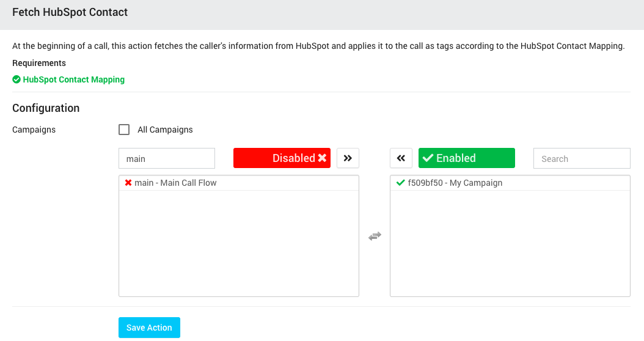Screen dimensions: 644x341
Task: Click the red X icon beside main
Action: 128,183
